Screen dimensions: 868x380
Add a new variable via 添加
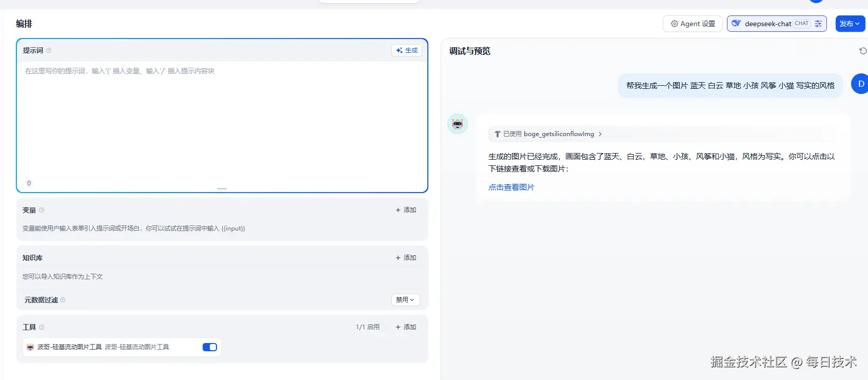point(406,210)
